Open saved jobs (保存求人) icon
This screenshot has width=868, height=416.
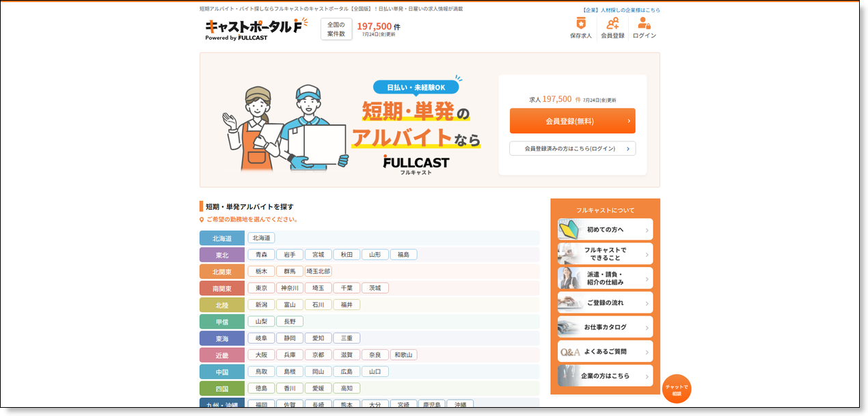click(581, 28)
